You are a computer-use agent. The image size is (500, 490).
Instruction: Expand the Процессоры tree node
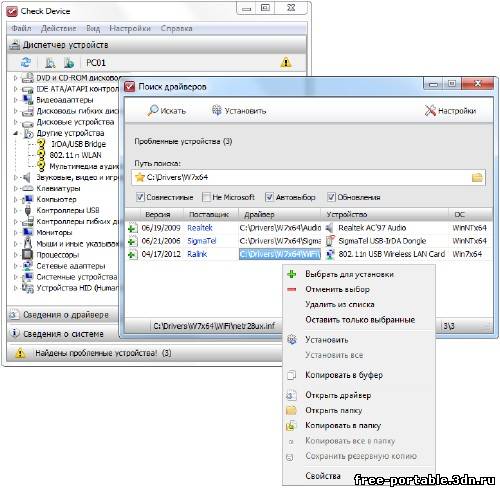coord(15,255)
